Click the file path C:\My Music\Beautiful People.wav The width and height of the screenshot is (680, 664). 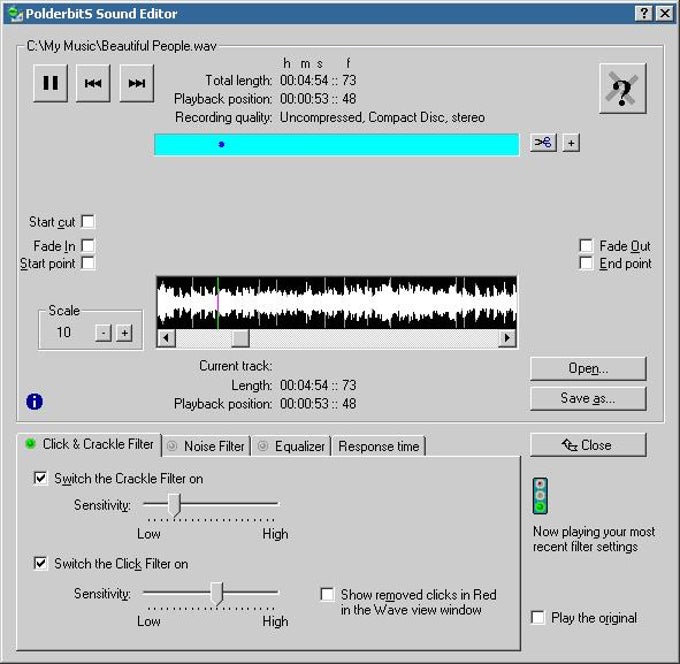coord(121,46)
